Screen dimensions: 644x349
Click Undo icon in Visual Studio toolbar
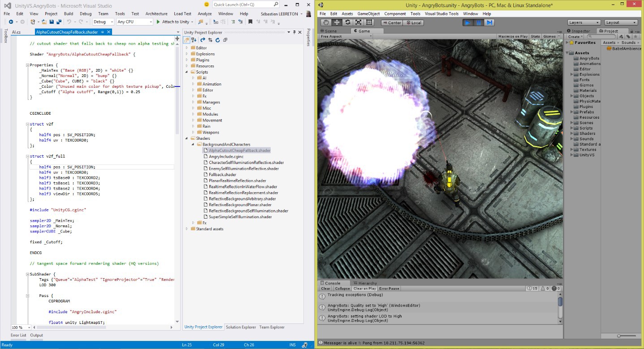pyautogui.click(x=69, y=22)
